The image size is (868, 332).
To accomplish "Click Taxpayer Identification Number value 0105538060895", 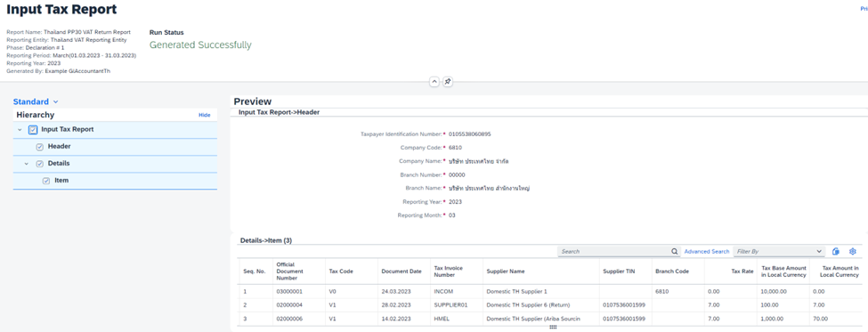I will point(469,134).
